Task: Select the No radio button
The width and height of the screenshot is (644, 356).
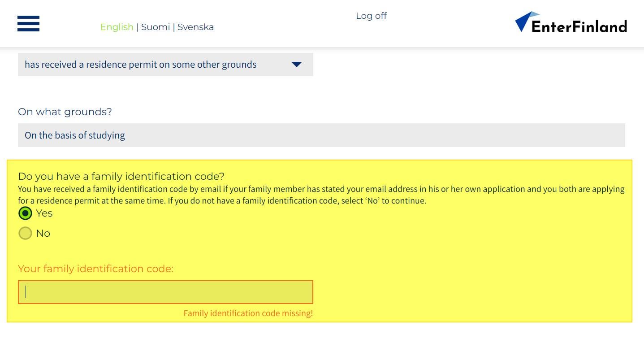Action: [x=25, y=233]
